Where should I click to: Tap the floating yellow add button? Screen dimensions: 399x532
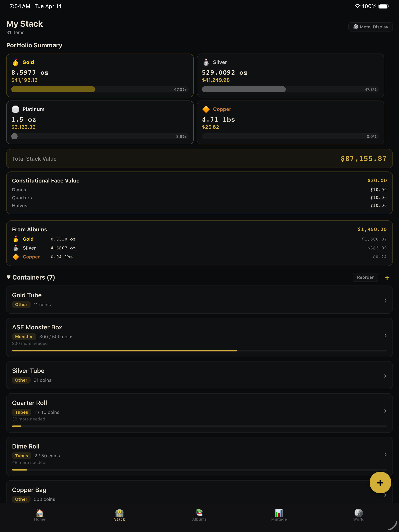[x=380, y=483]
